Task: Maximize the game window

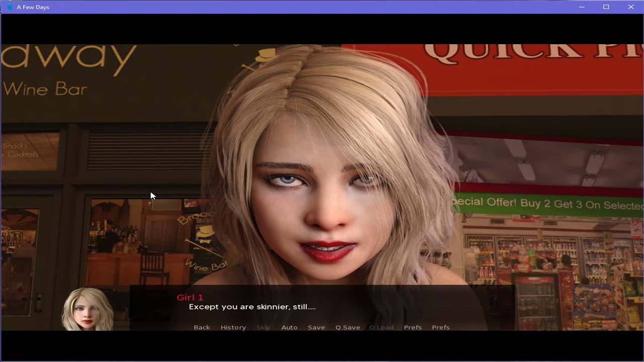Action: click(606, 7)
